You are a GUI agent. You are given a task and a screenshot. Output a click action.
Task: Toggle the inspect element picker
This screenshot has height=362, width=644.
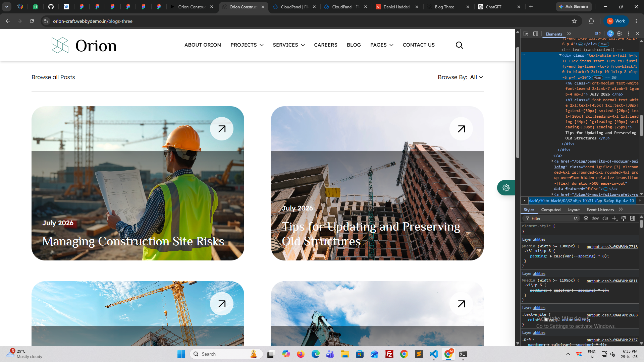coord(526,34)
